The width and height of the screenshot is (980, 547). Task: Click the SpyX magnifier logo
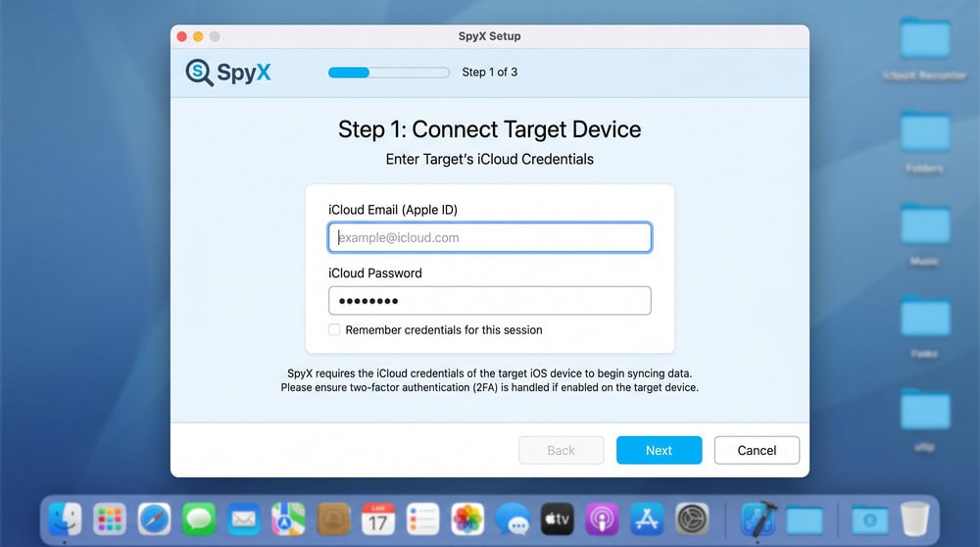pos(199,73)
